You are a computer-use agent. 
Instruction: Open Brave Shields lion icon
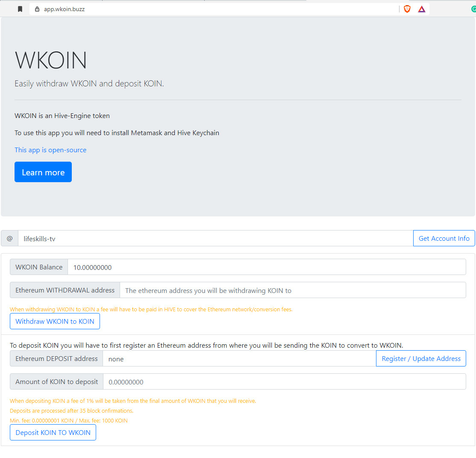pos(407,9)
